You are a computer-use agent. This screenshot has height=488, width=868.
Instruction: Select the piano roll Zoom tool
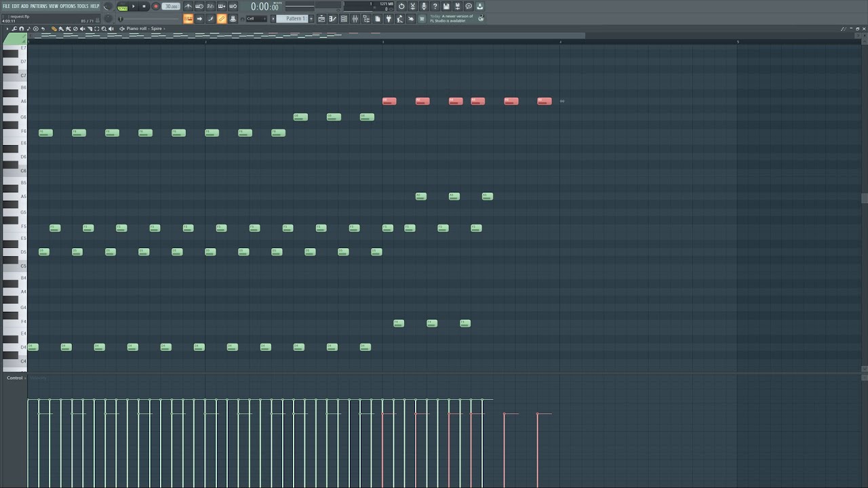tap(104, 28)
